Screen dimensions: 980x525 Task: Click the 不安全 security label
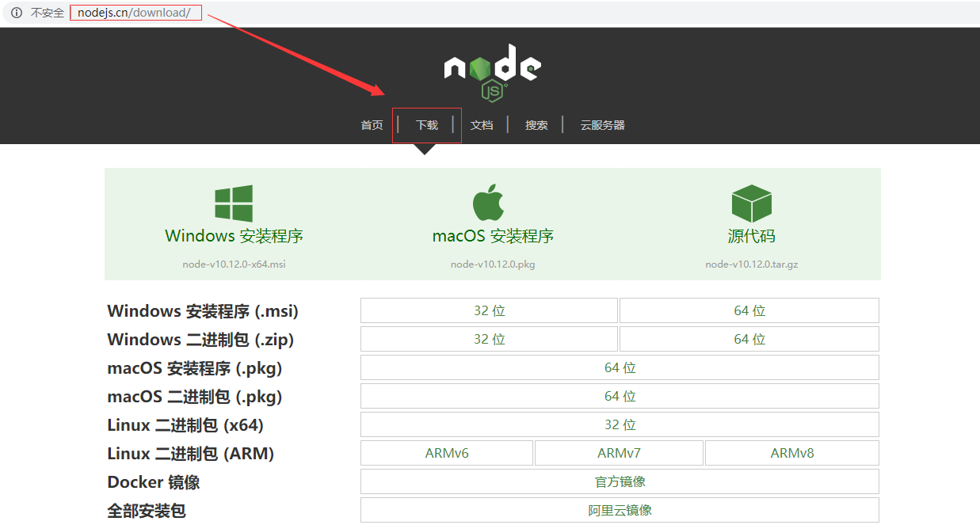[x=47, y=13]
